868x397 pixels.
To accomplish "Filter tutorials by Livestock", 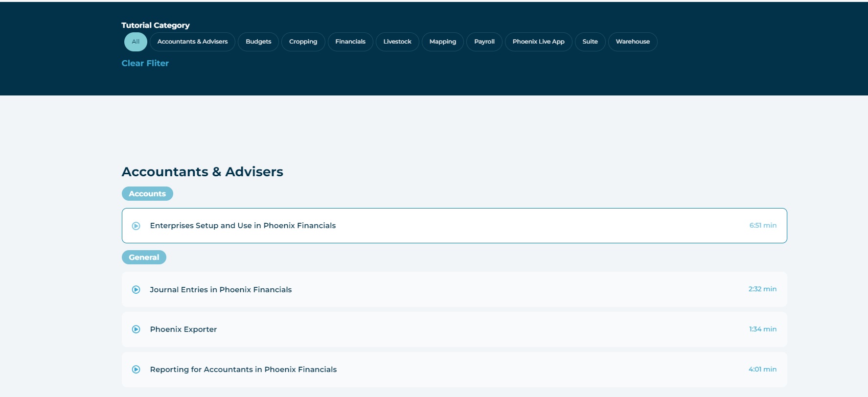I will pyautogui.click(x=397, y=42).
